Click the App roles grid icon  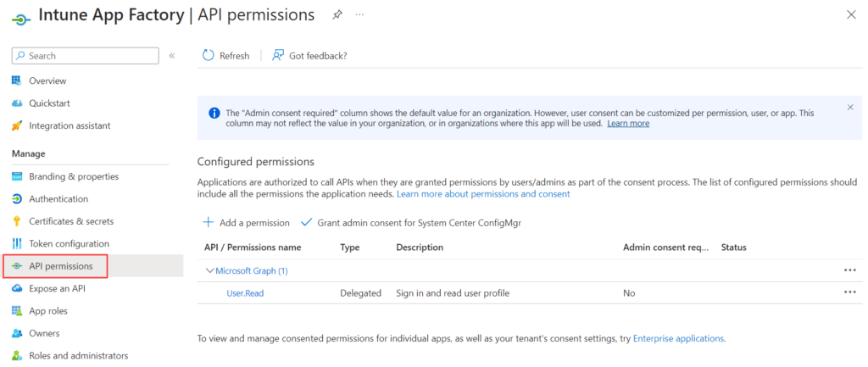tap(17, 311)
